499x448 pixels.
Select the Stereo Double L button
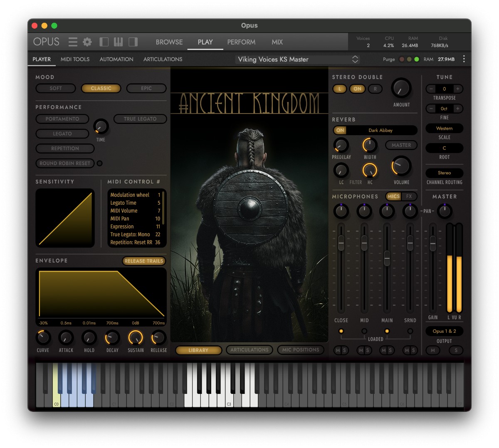click(x=340, y=89)
